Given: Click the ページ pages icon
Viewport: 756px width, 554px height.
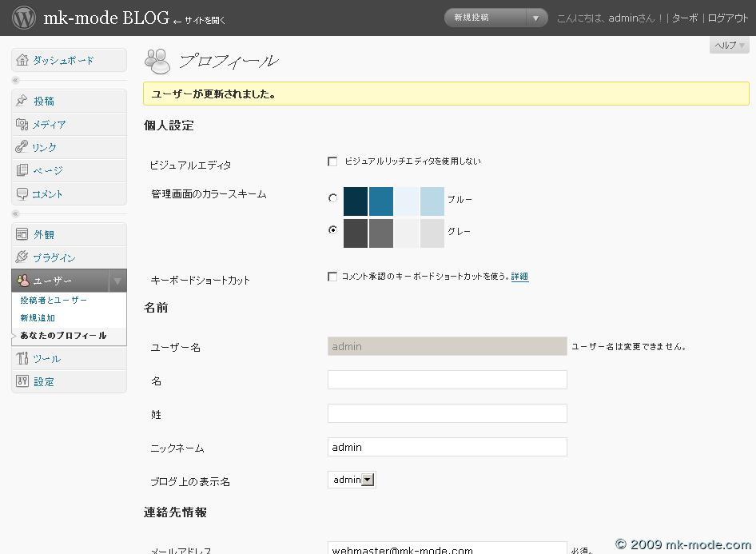Looking at the screenshot, I should 22,170.
